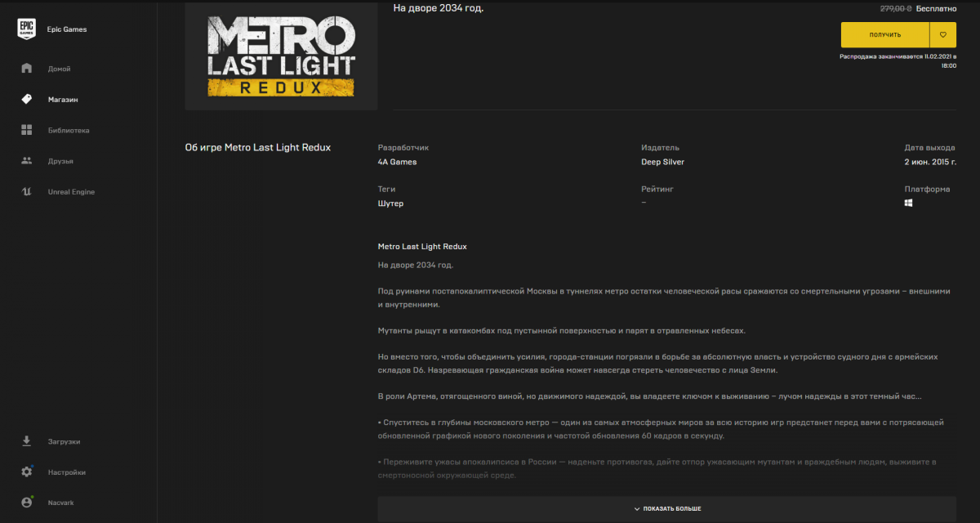The image size is (980, 523).
Task: Click the Friends people icon
Action: 26,161
